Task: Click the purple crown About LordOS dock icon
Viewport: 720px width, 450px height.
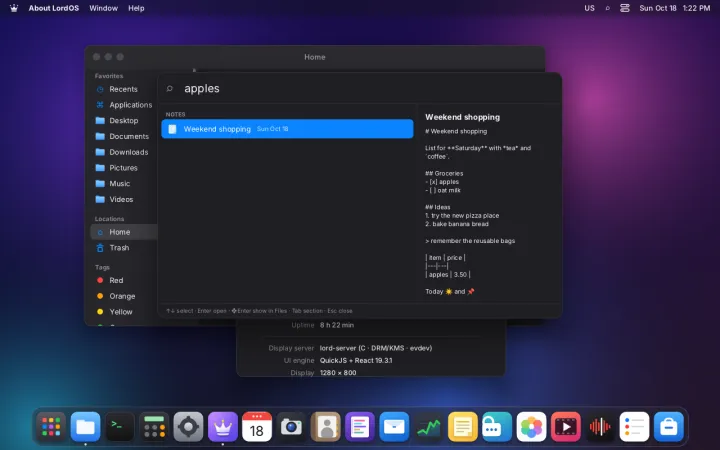Action: point(223,427)
